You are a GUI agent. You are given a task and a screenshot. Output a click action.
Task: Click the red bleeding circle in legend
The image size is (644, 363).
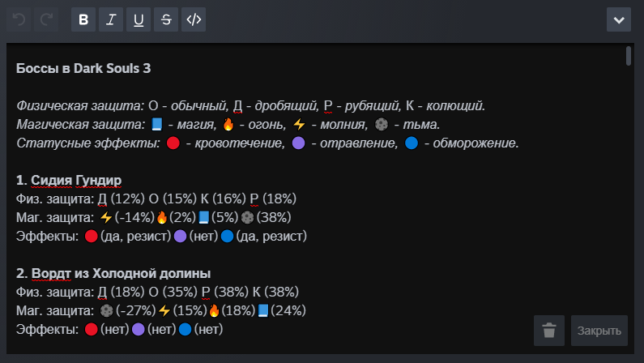[172, 143]
